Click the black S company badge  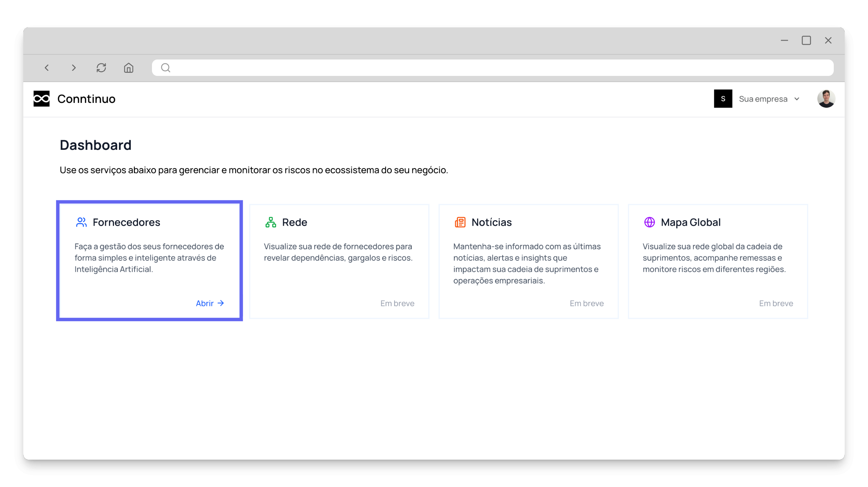click(723, 98)
